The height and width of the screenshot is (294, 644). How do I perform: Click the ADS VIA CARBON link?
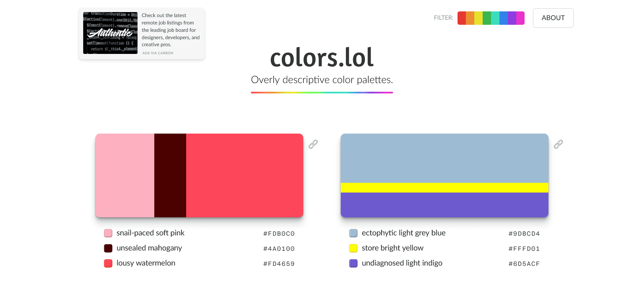(158, 53)
